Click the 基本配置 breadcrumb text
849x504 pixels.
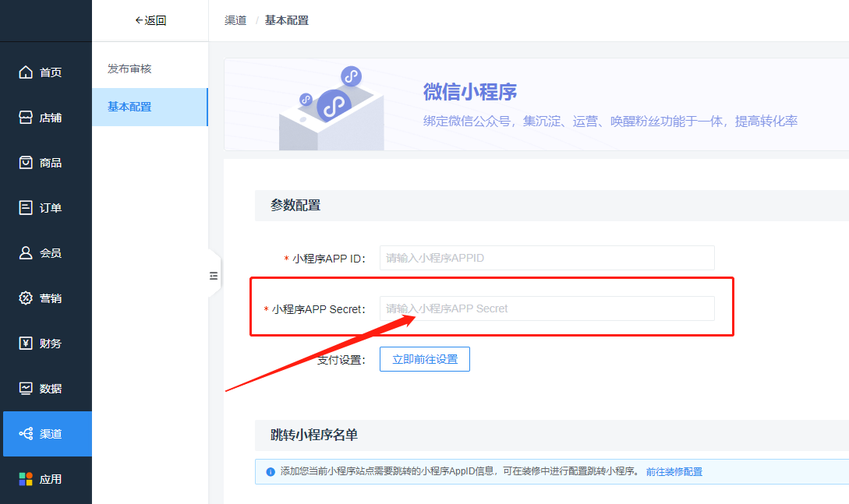286,20
